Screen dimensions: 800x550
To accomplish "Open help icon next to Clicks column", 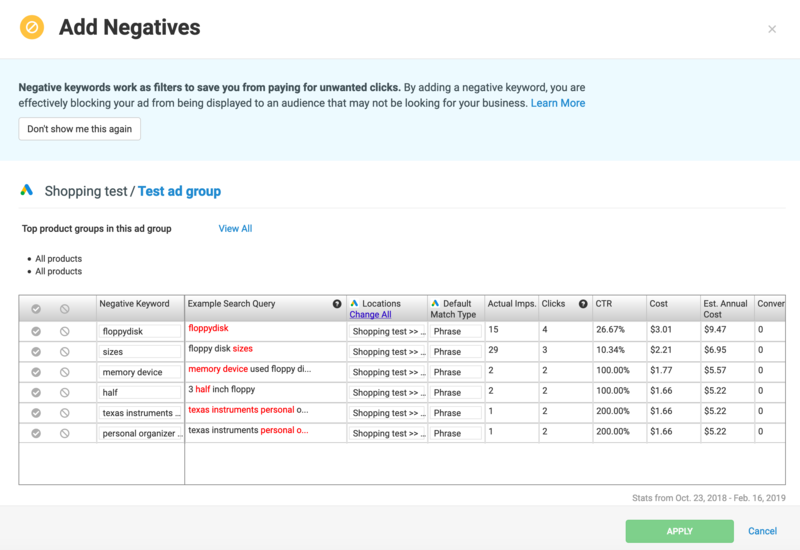I will (x=583, y=304).
